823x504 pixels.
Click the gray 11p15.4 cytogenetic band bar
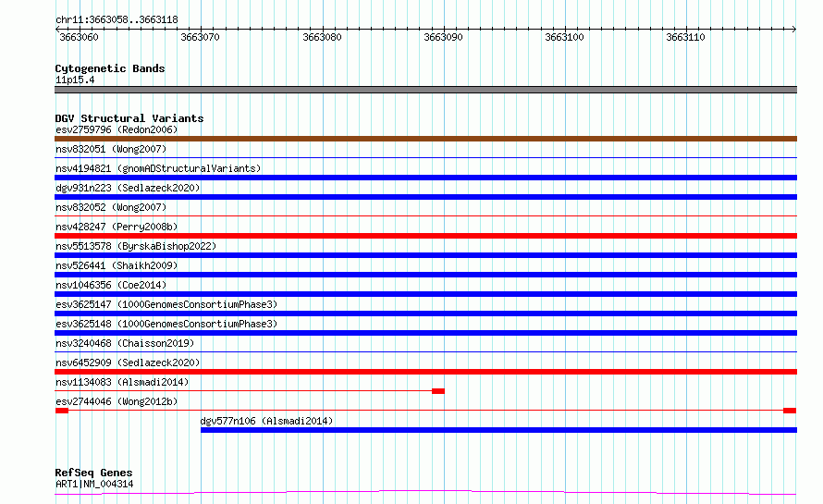click(x=425, y=90)
